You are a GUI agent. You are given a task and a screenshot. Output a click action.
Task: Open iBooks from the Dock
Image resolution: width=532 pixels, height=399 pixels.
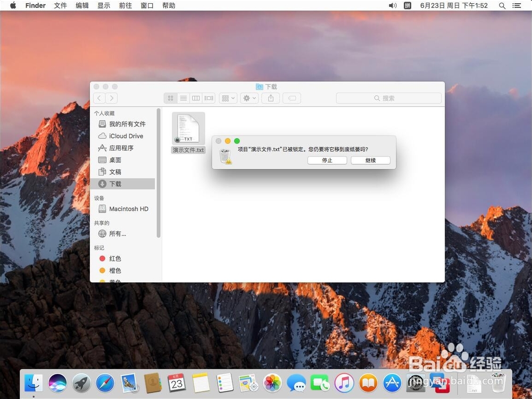point(368,383)
